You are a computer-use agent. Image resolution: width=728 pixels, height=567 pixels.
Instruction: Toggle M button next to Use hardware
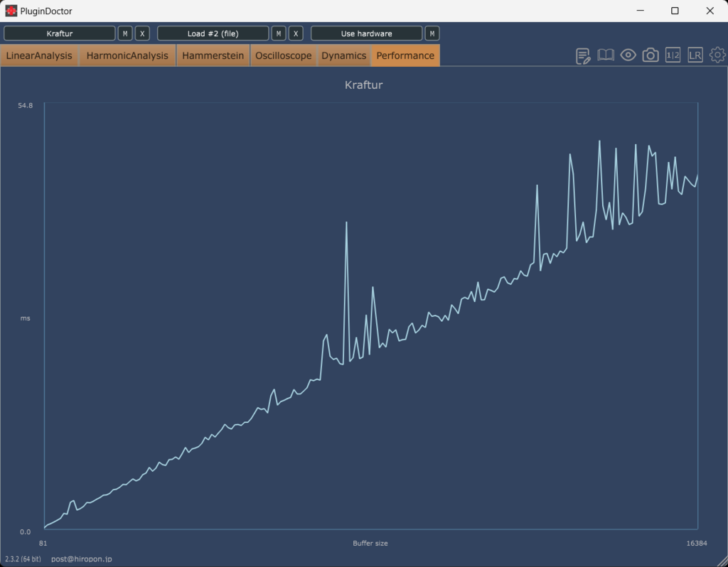[x=432, y=33]
